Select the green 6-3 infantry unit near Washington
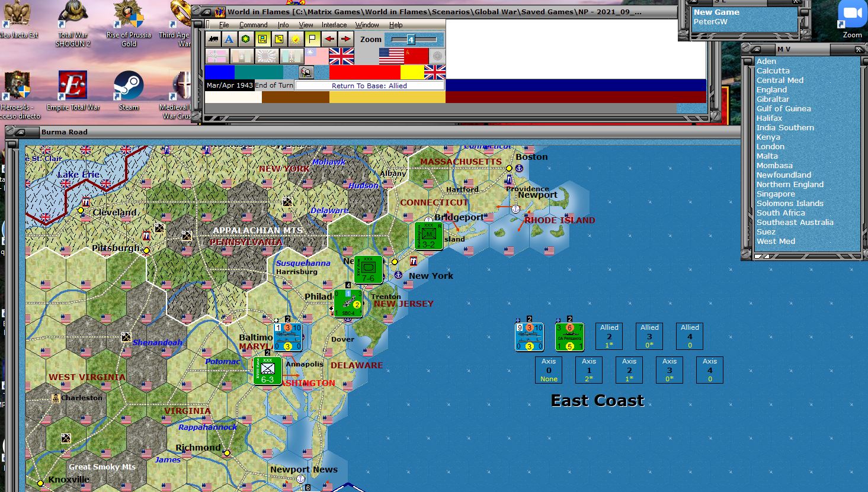The height and width of the screenshot is (492, 868). 267,371
